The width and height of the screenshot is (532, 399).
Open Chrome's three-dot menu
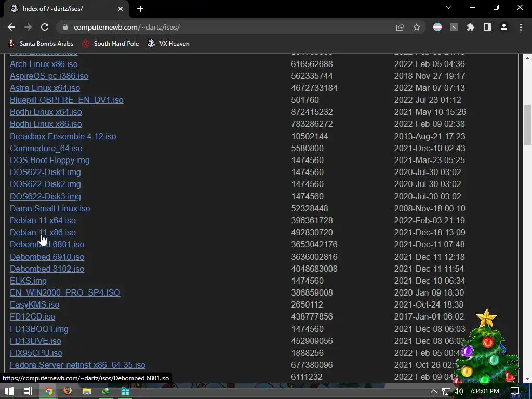click(521, 27)
